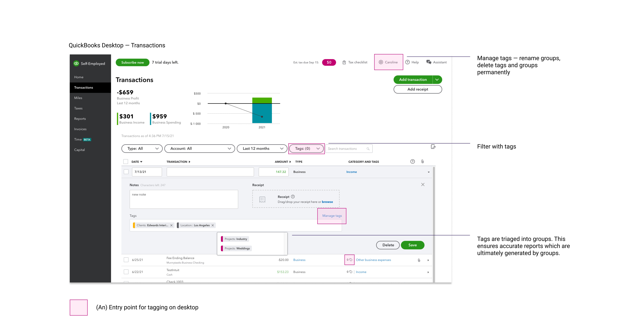Check the 6/22/21 transaction checkbox

click(x=126, y=272)
